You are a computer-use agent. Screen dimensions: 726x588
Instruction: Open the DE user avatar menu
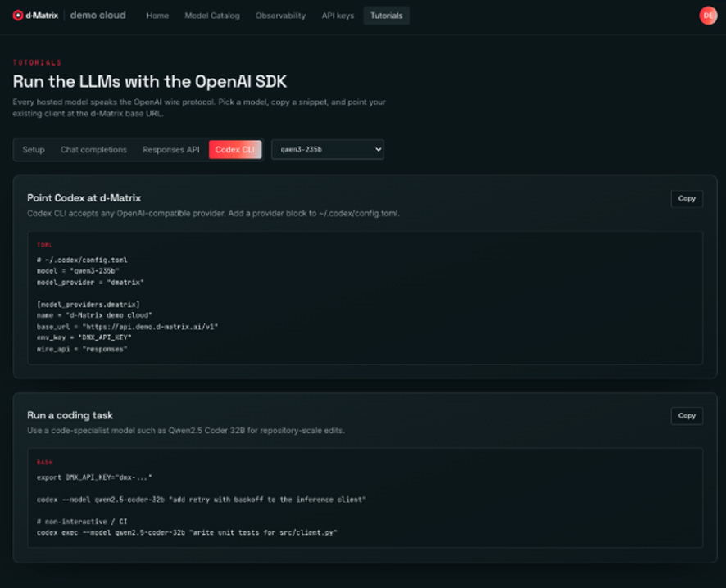pos(707,16)
